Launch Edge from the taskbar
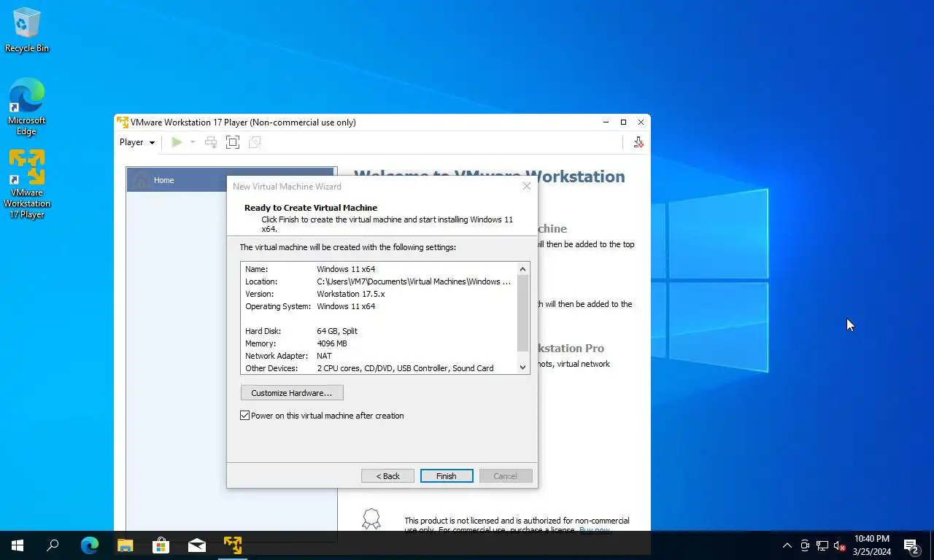Screen dimensions: 934x560 coord(90,545)
